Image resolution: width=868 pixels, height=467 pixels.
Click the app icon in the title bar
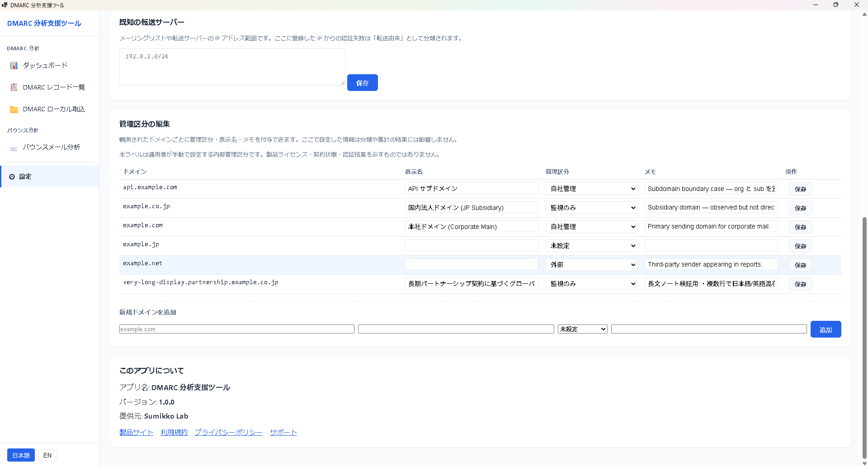5,5
